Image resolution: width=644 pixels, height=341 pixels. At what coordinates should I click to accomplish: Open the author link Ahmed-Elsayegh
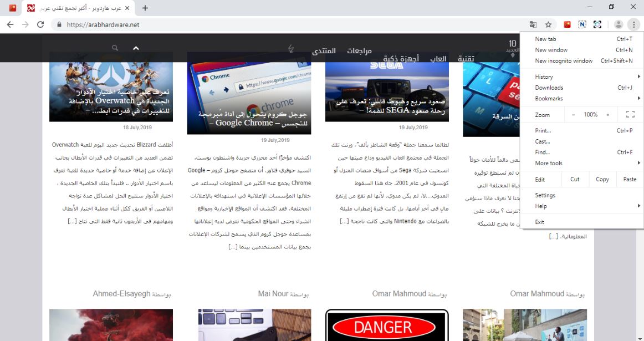coord(121,294)
